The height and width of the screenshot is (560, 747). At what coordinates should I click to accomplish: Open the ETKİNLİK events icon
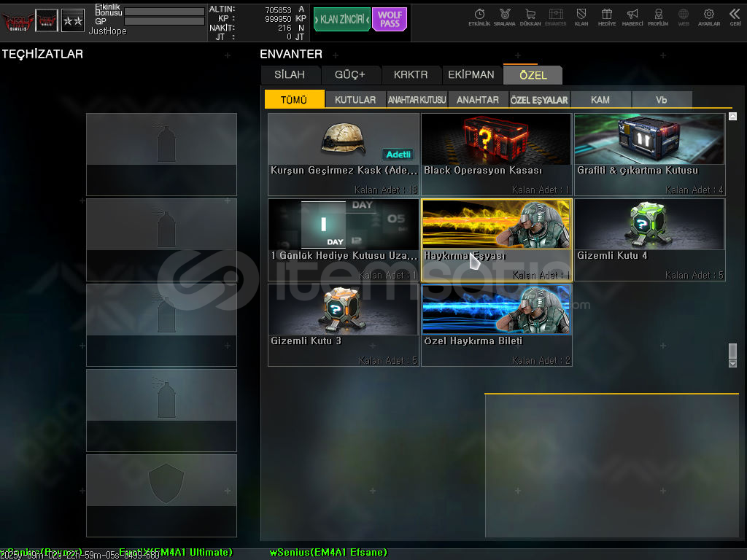[x=479, y=17]
